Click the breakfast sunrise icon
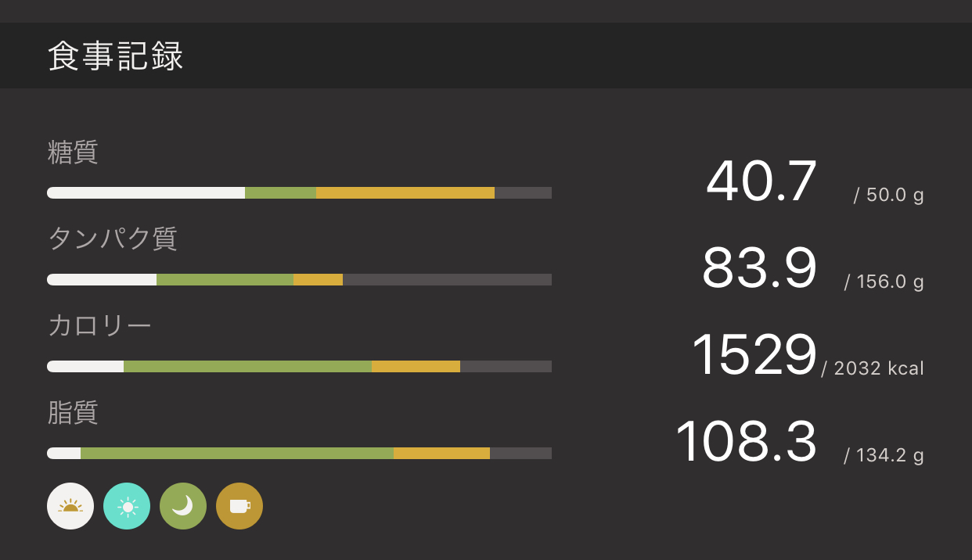 click(x=70, y=506)
